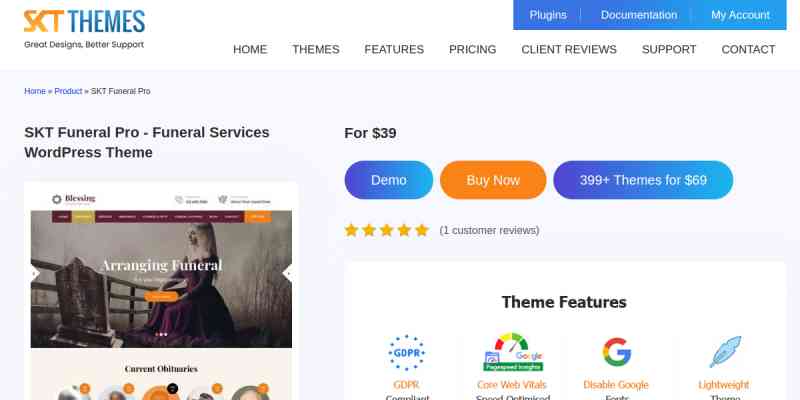Click the SKT Themes logo

click(84, 29)
